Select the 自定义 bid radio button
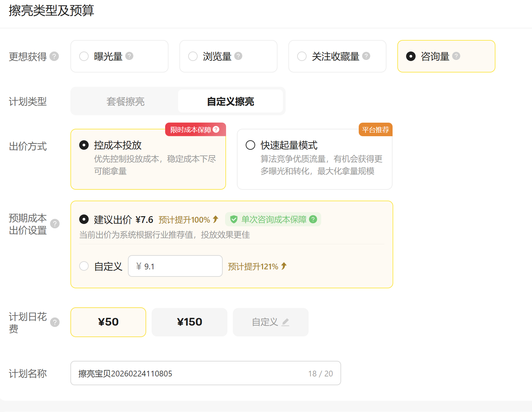The height and width of the screenshot is (412, 532). pyautogui.click(x=84, y=266)
